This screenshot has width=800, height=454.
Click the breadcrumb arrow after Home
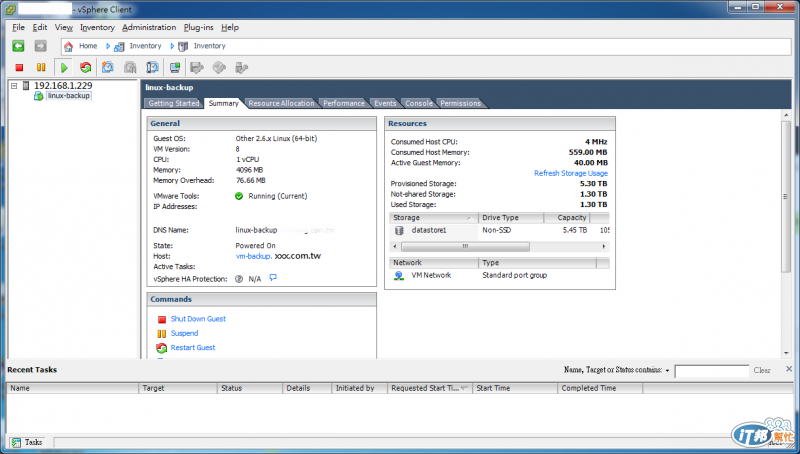pos(108,46)
